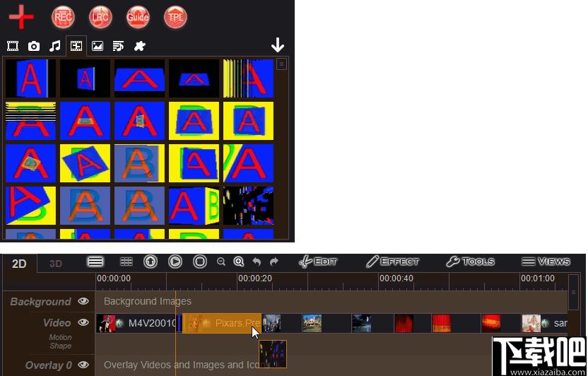Click the Overlay 0 track label
Viewport: 588px width, 376px height.
click(x=48, y=365)
